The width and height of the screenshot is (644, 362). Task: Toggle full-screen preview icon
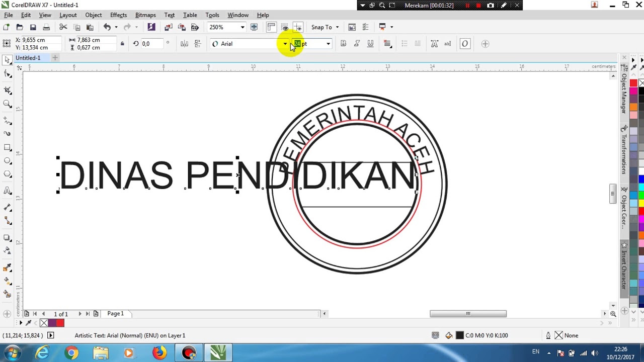coord(254,27)
